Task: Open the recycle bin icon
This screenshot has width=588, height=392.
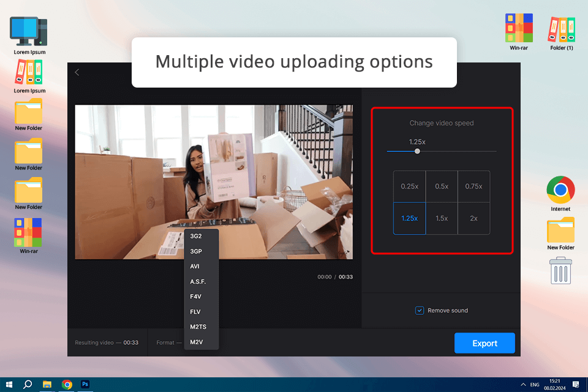Action: (x=560, y=271)
